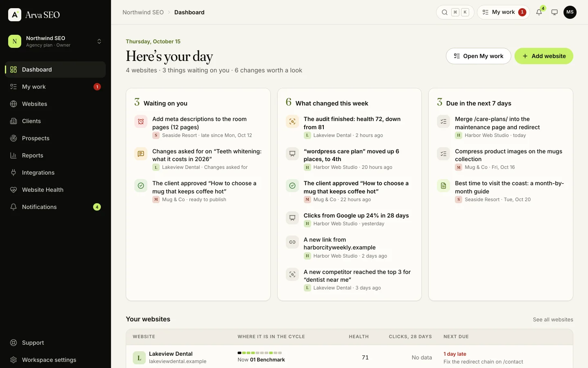Screen dimensions: 588x368
Task: Click the monitor display icon in top bar
Action: [555, 12]
